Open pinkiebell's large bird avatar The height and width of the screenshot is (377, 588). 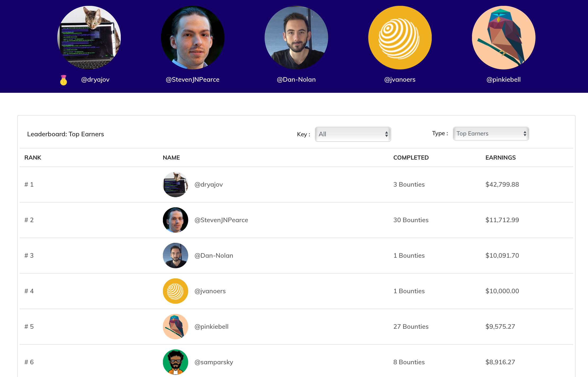(504, 38)
